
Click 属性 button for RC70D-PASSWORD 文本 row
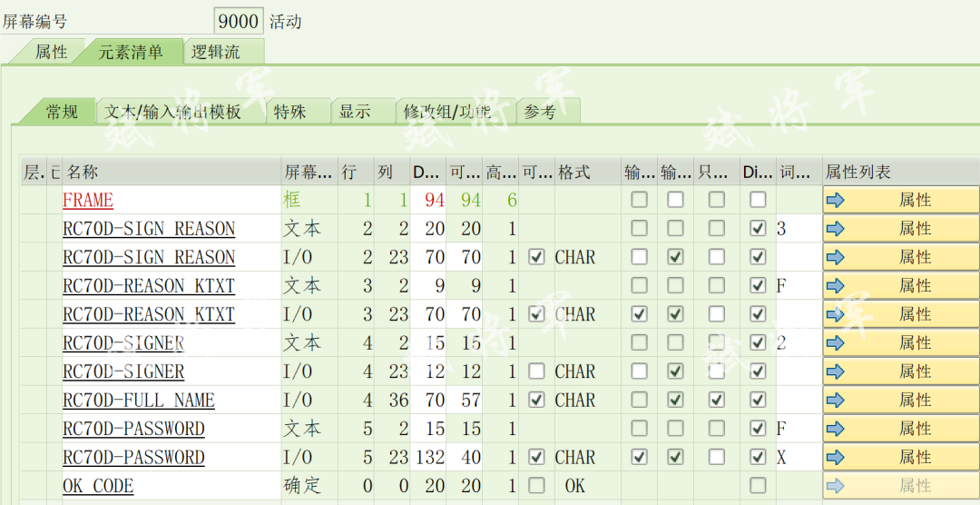click(x=901, y=429)
